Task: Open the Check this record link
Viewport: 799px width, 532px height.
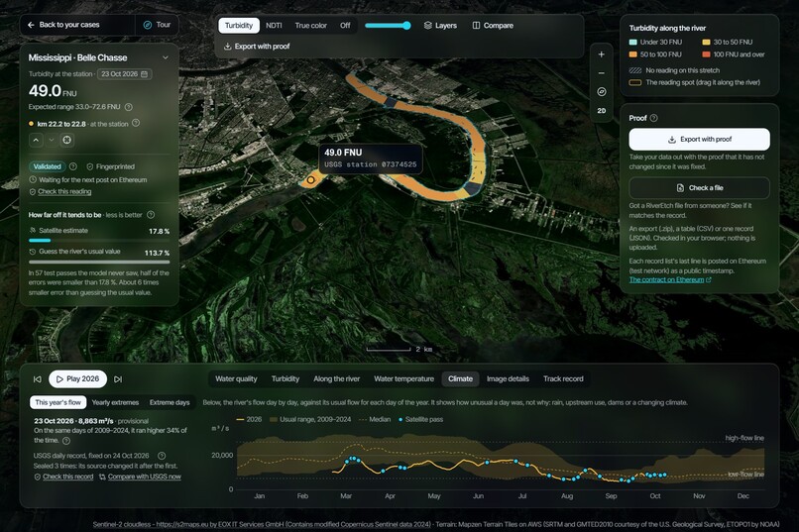Action: pos(67,477)
